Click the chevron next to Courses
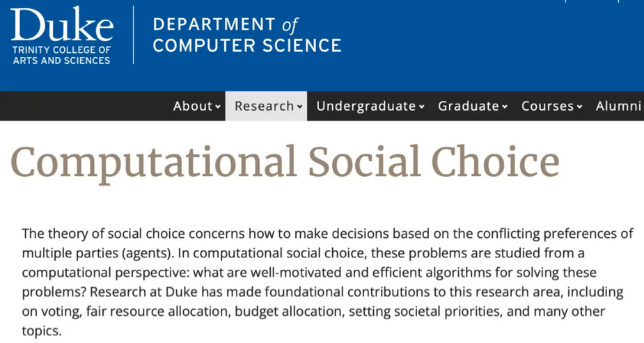 coord(579,106)
